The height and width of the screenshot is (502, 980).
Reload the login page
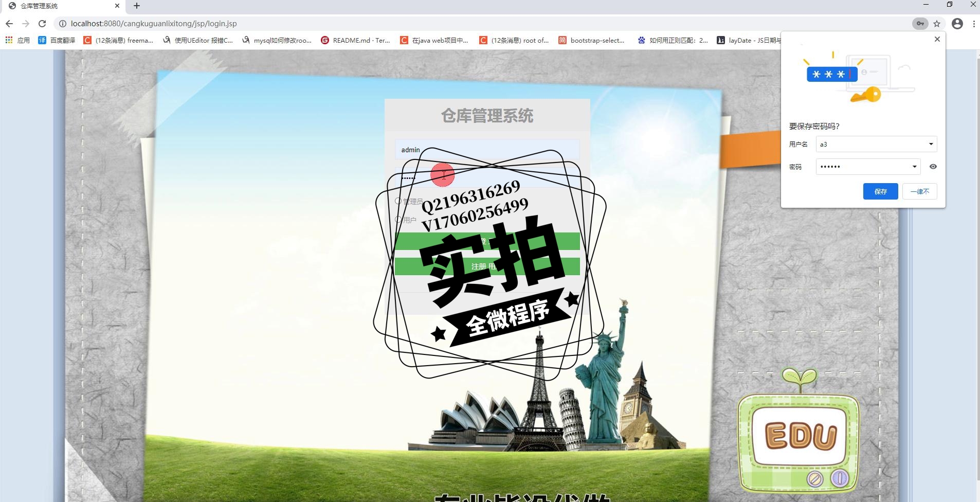(x=42, y=24)
